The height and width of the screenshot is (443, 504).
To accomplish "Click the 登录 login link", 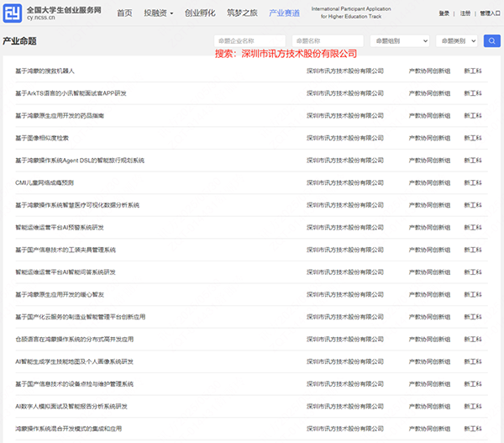I will click(x=444, y=13).
